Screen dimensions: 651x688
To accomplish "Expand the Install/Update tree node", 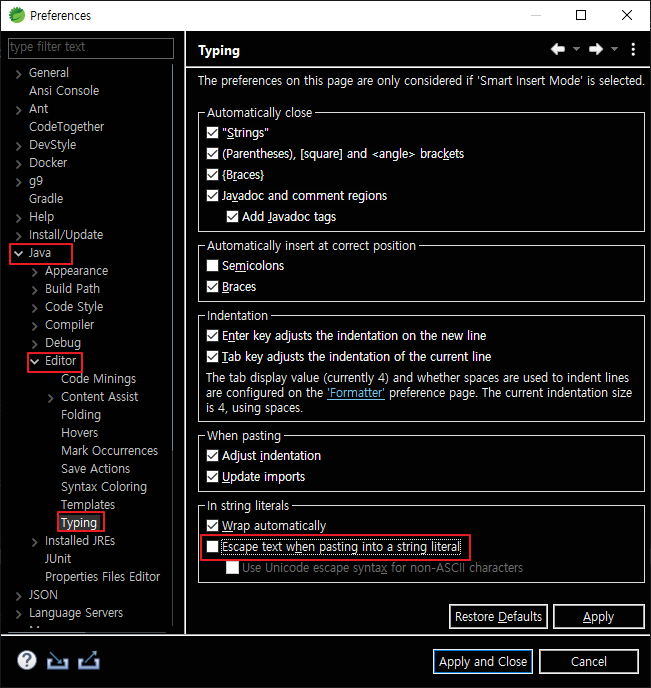I will 18,236.
